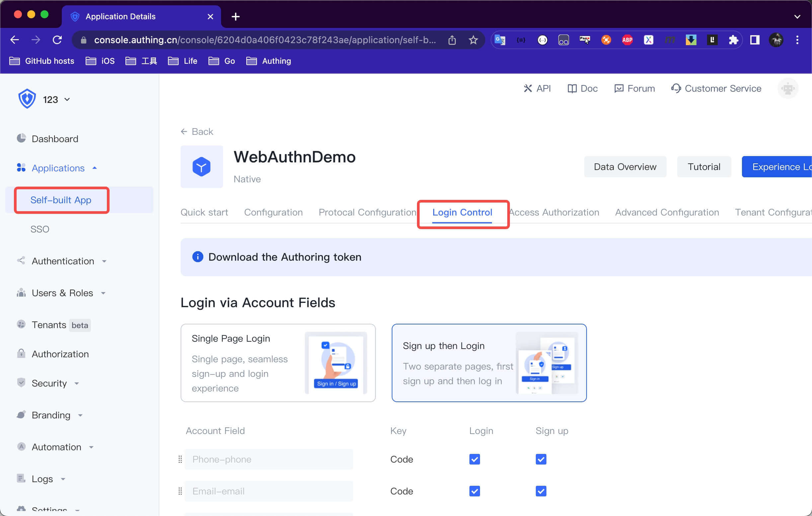
Task: Open the AdBlock Plus extension icon
Action: (x=627, y=40)
